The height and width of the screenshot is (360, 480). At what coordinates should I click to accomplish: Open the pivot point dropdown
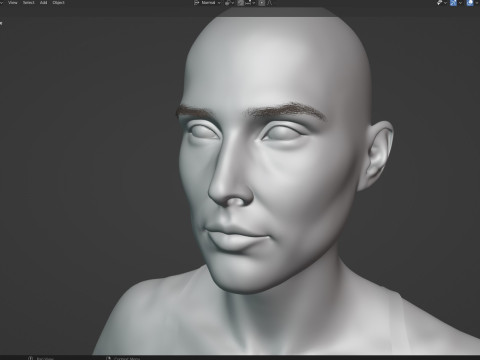pyautogui.click(x=229, y=3)
